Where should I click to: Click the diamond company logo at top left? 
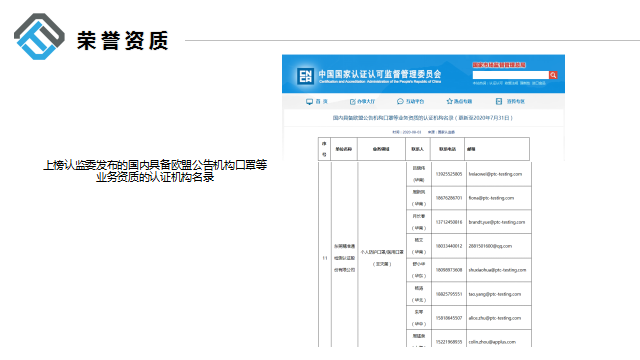pos(39,36)
